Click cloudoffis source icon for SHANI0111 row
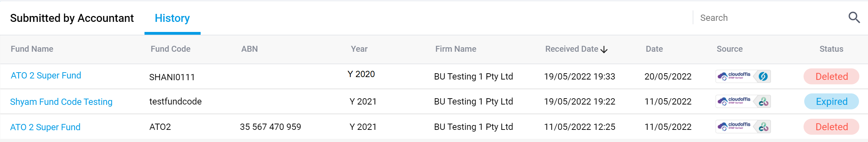The height and width of the screenshot is (142, 868). (734, 76)
